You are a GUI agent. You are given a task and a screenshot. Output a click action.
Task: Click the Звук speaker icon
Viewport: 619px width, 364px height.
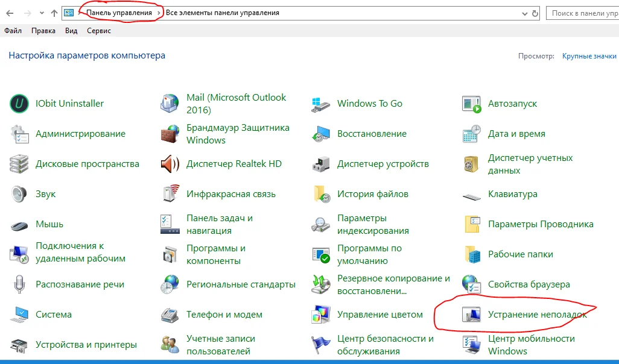click(x=19, y=194)
